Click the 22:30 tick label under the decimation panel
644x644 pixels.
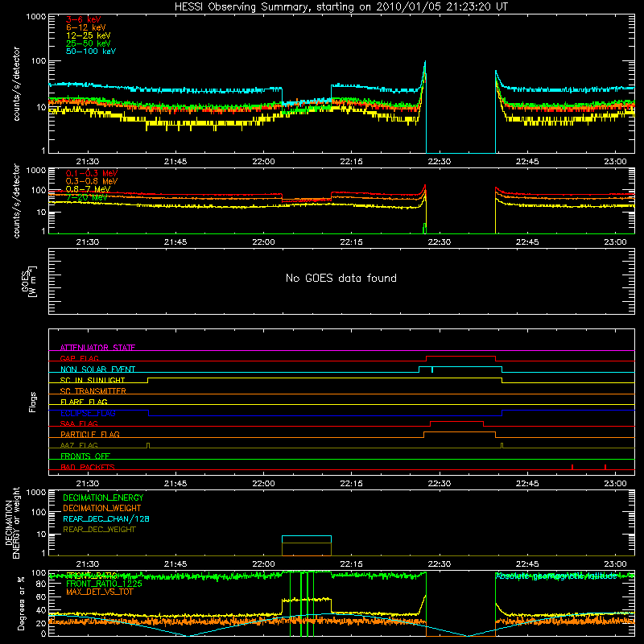click(x=439, y=564)
